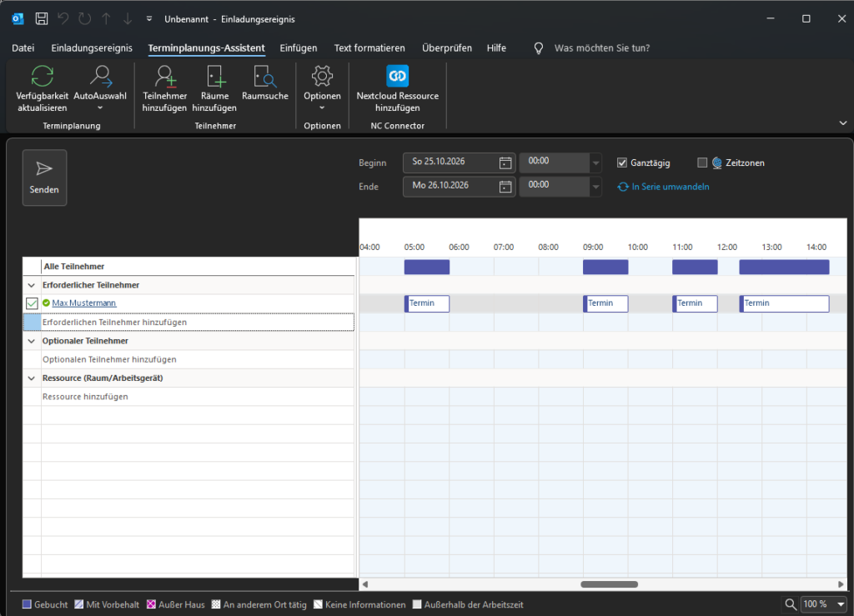This screenshot has height=616, width=854.
Task: Toggle the checkbox next to Max Mustermann
Action: point(33,303)
